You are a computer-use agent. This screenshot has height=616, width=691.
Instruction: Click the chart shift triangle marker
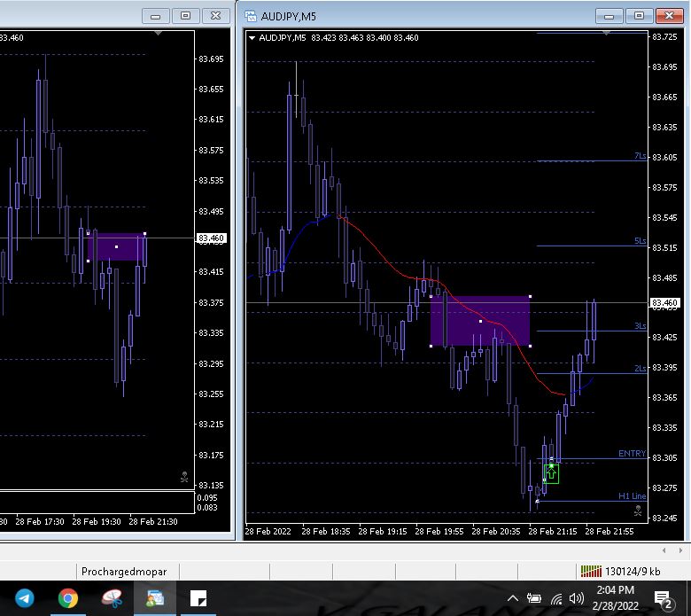[x=607, y=33]
